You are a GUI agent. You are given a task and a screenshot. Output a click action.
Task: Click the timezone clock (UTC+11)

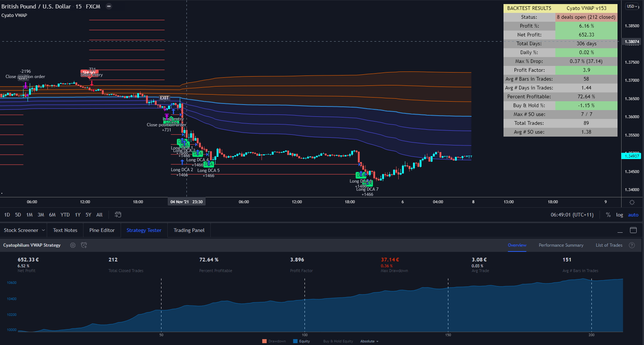572,215
